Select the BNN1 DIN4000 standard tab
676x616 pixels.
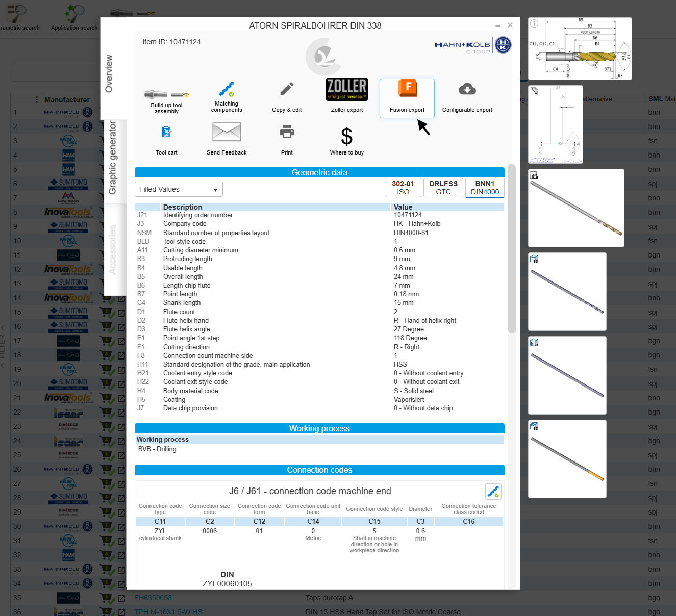(x=485, y=188)
